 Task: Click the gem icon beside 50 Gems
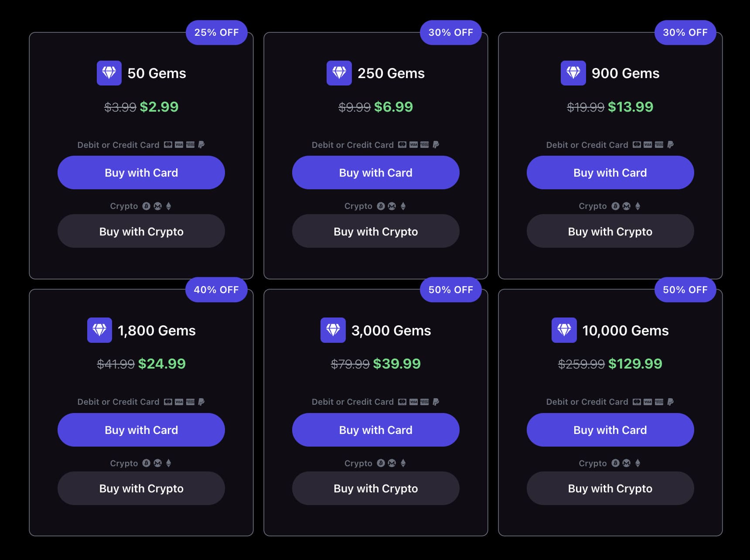109,73
